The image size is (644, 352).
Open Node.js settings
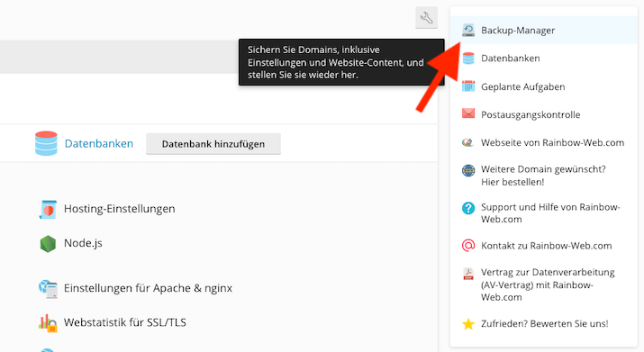coord(83,243)
